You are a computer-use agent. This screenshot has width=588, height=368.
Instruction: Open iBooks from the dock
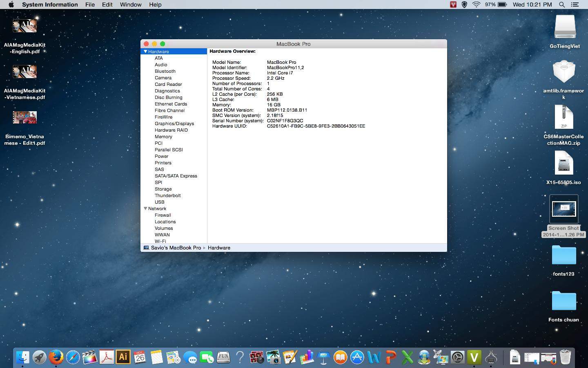click(341, 357)
